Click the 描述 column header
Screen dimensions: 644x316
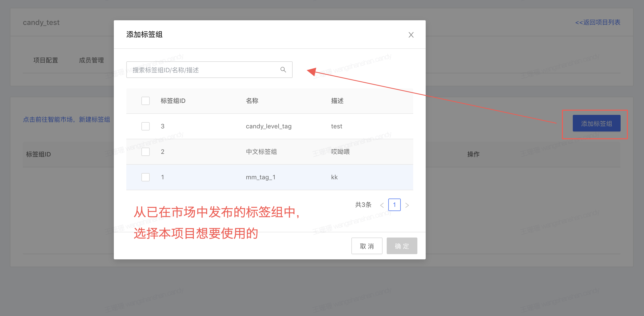(x=337, y=101)
